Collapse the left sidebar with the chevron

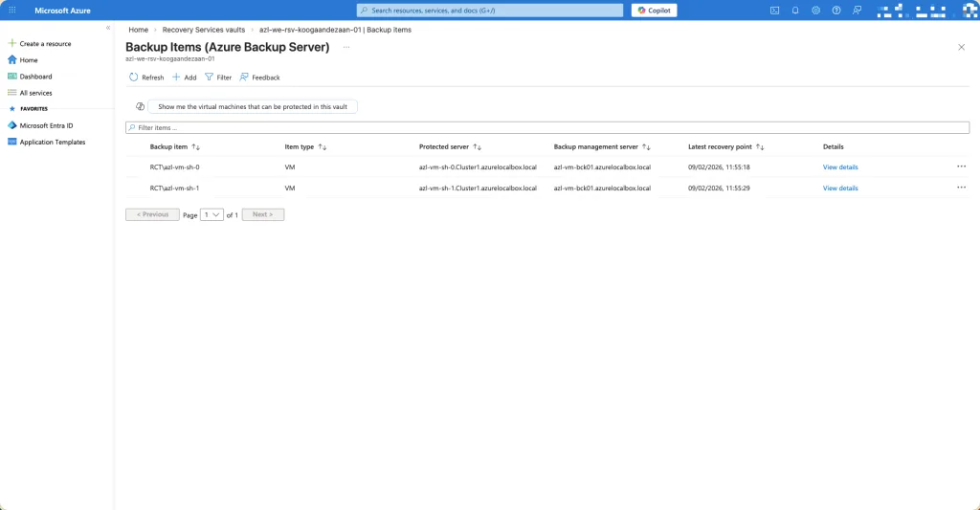tap(108, 29)
